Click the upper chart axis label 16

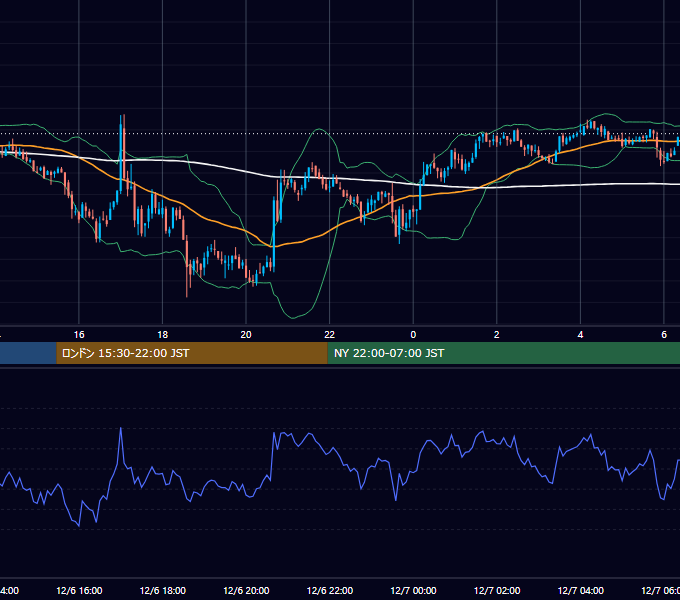[79, 335]
